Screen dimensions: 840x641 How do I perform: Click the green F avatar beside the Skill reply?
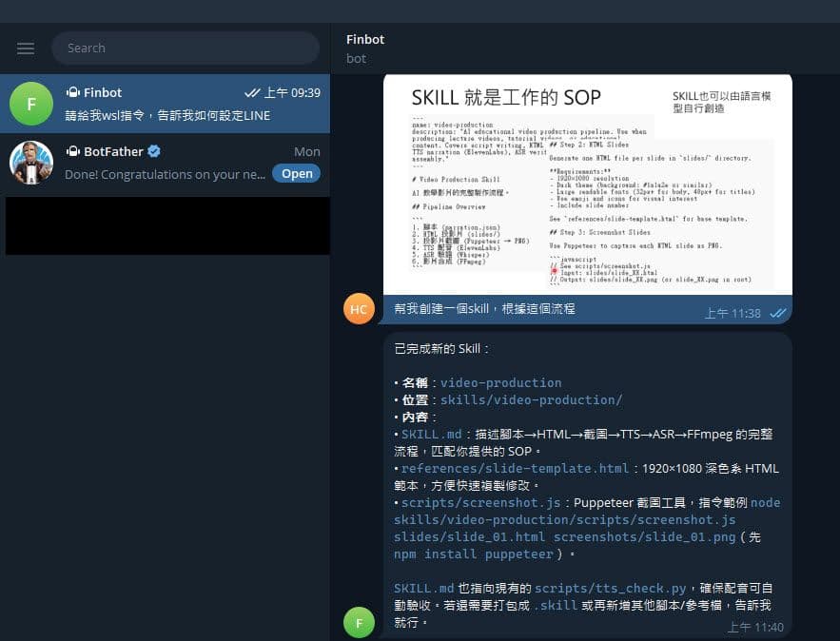(x=359, y=623)
